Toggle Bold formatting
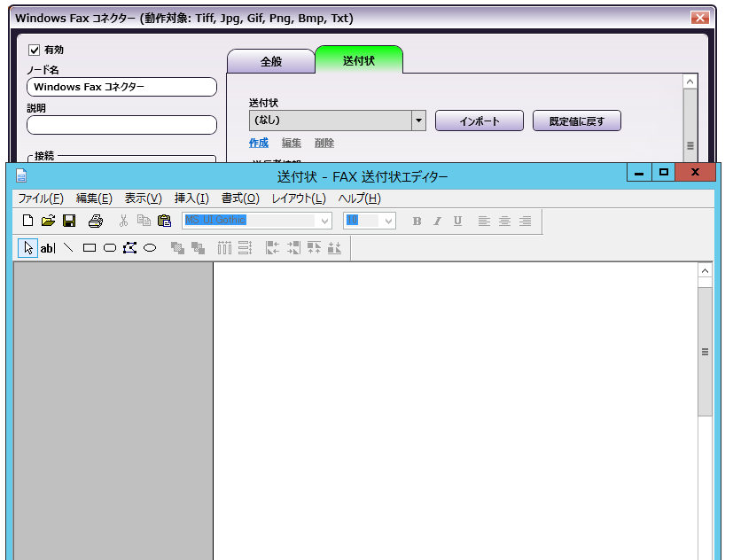Viewport: 733px width, 560px height. click(x=417, y=222)
